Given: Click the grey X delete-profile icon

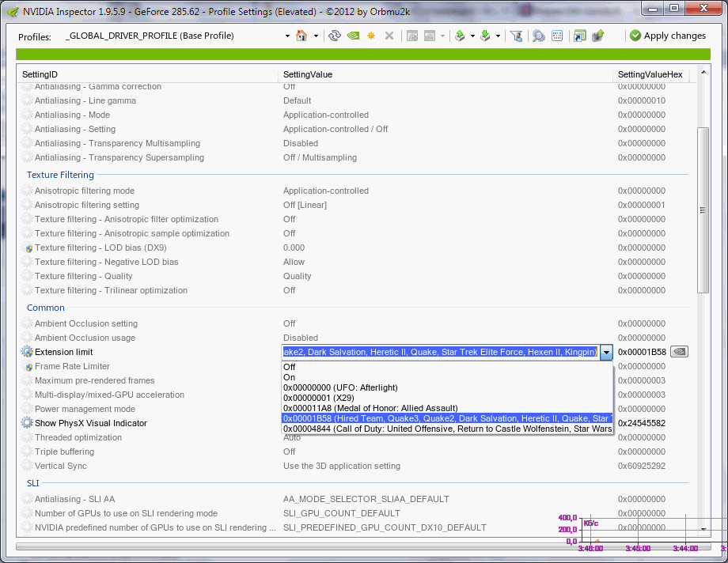Looking at the screenshot, I should tap(389, 36).
